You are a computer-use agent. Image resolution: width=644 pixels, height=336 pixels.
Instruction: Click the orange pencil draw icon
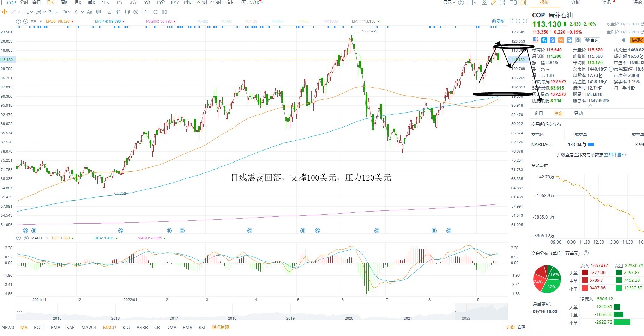[x=493, y=2]
